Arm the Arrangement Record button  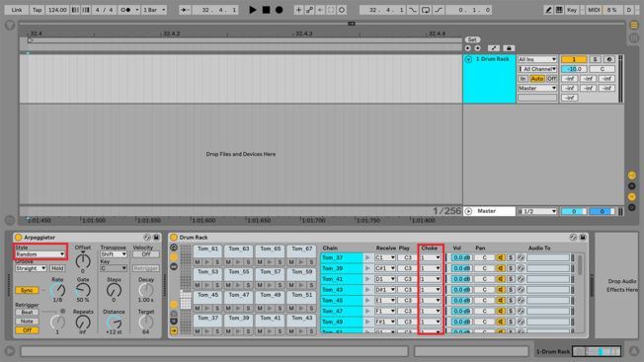click(x=280, y=10)
